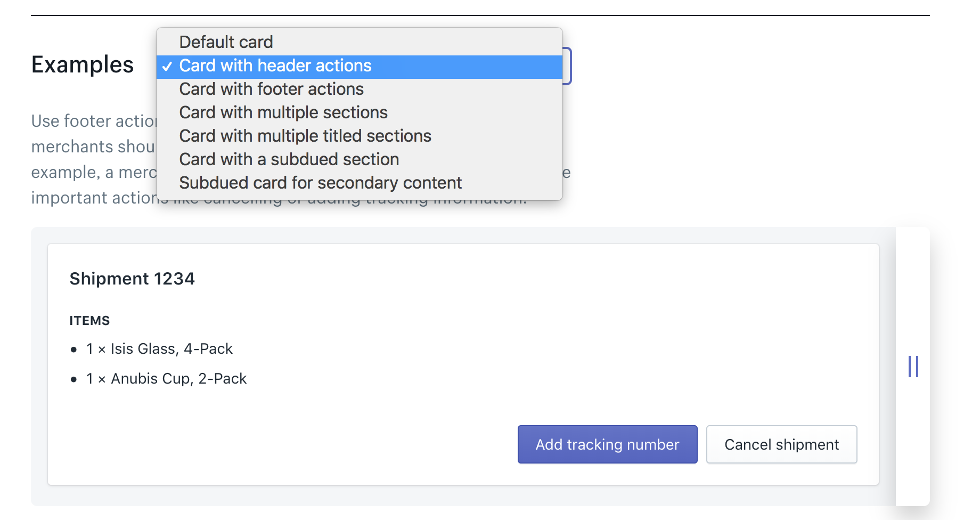
Task: Select "Default card" from the open dropdown
Action: [226, 42]
